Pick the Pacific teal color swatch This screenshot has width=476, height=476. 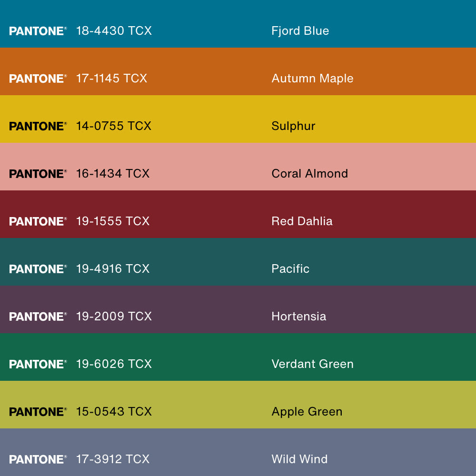405,262
